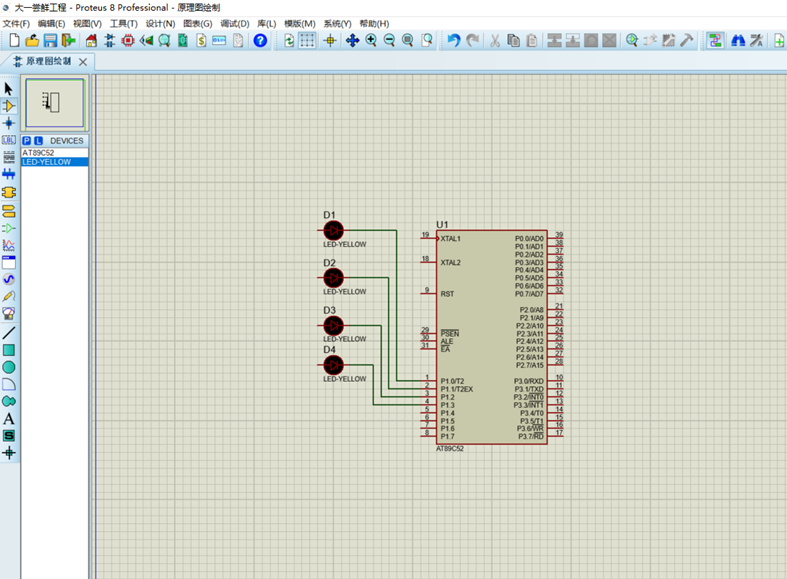
Task: Select the Terminals mode
Action: click(x=9, y=211)
